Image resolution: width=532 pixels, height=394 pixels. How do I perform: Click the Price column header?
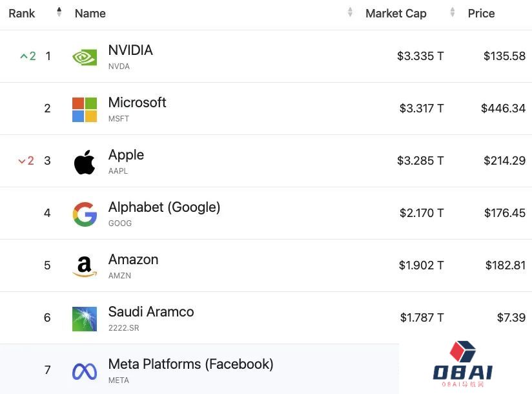click(x=481, y=14)
